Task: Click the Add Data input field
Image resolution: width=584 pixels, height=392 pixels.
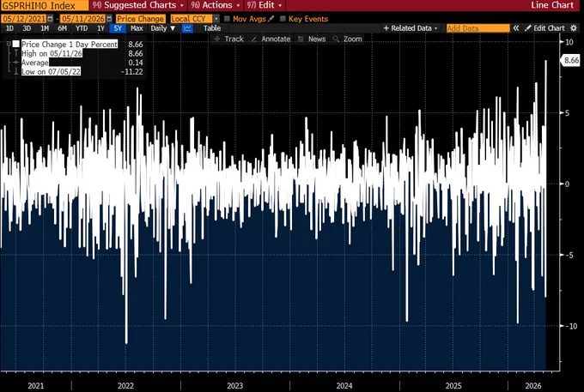Action: [478, 28]
